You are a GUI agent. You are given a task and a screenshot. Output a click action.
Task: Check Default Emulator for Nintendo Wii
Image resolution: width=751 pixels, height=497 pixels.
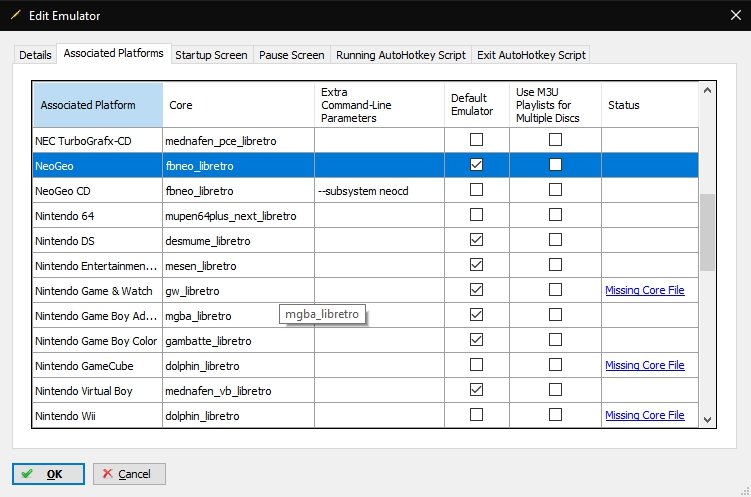476,415
